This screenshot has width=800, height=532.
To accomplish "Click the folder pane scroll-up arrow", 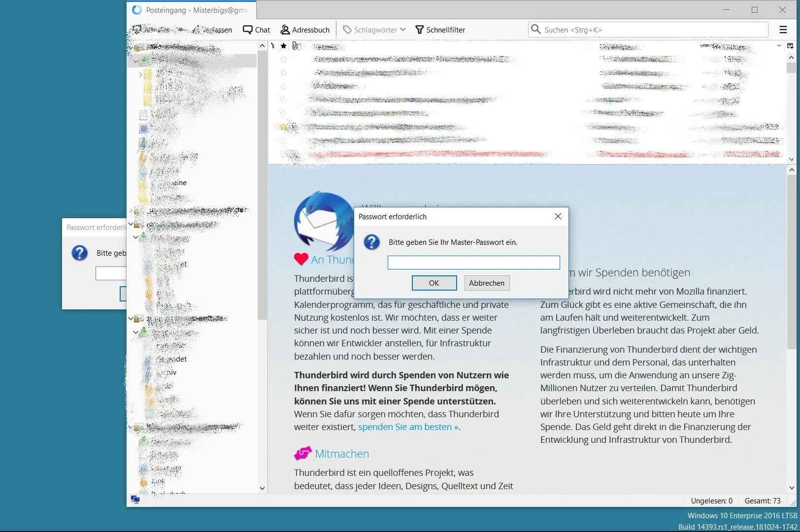I will pos(262,46).
